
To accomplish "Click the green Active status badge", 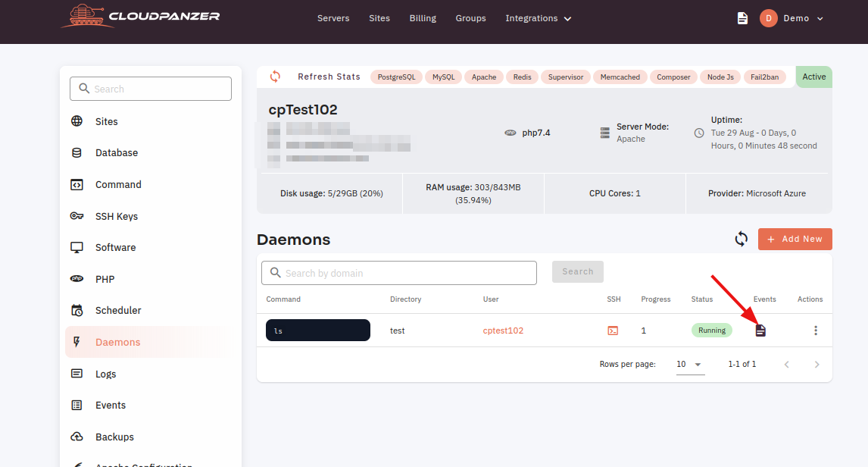I will [x=813, y=77].
